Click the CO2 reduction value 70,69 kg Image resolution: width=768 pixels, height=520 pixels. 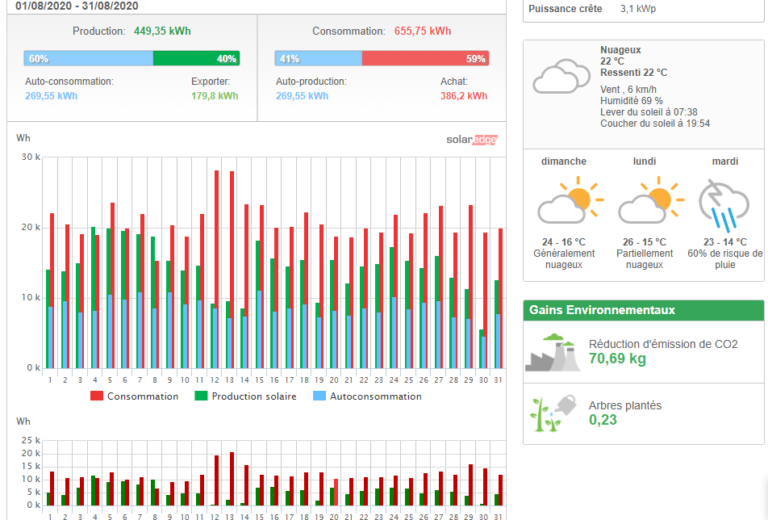(617, 358)
